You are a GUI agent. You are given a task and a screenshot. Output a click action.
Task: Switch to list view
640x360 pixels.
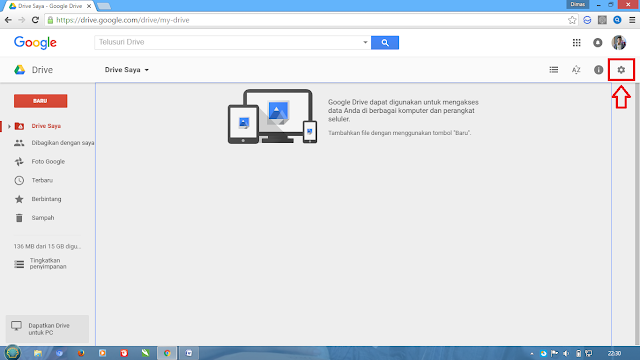coord(553,70)
